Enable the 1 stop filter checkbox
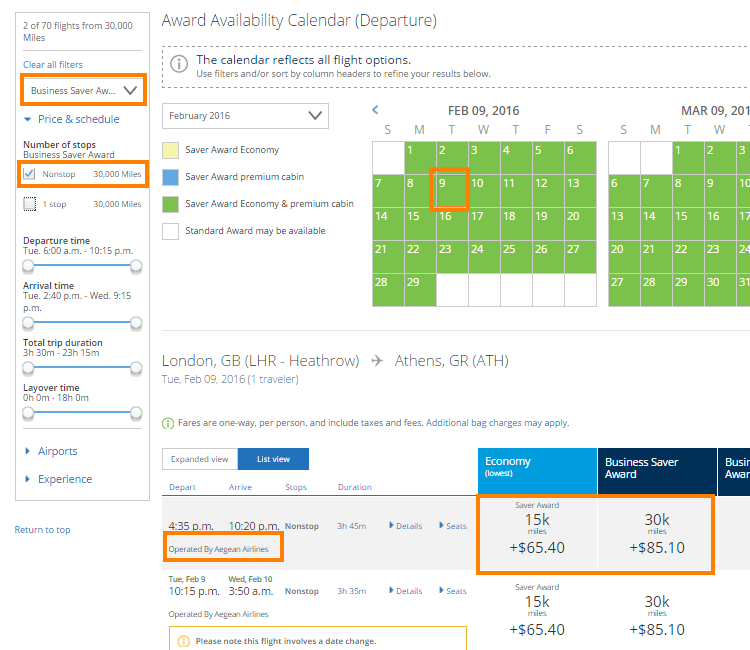Image resolution: width=750 pixels, height=650 pixels. 30,204
